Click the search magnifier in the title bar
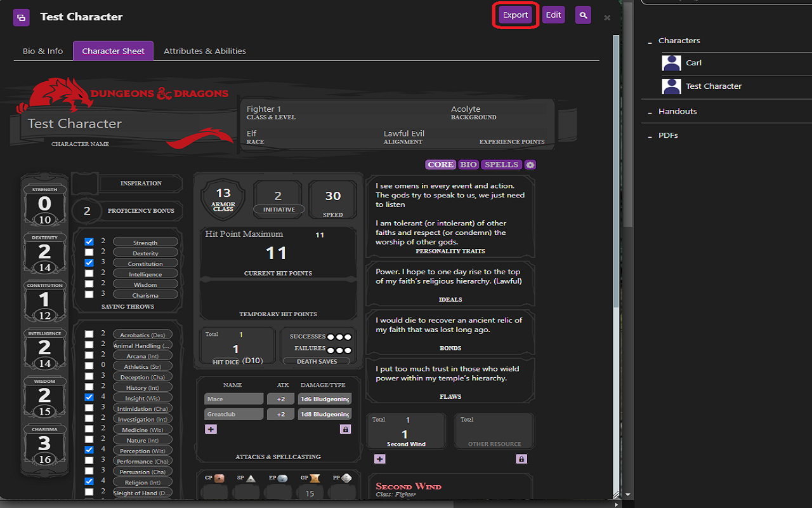Viewport: 812px width, 508px height. tap(583, 15)
